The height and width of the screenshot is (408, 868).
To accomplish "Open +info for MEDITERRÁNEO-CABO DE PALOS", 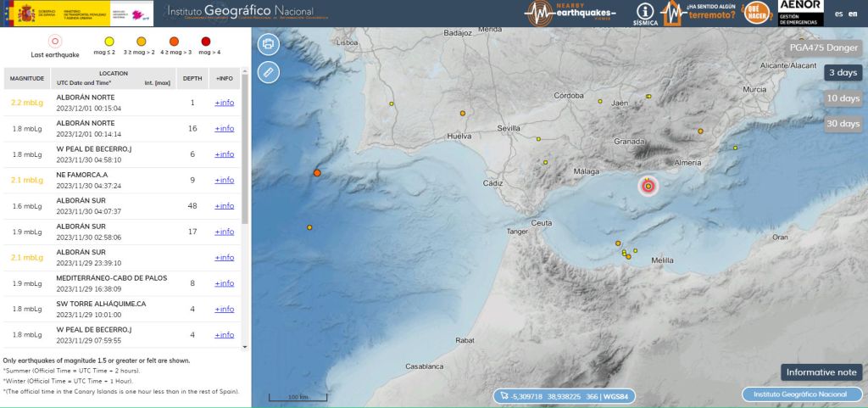I will [225, 283].
